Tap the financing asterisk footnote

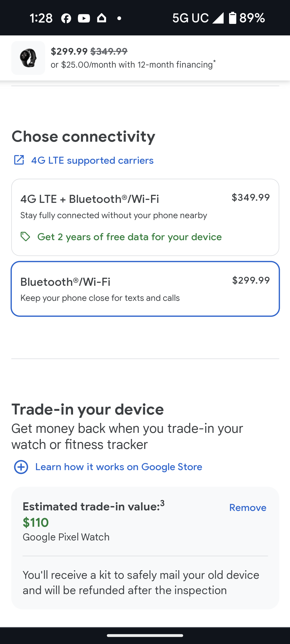[x=215, y=62]
